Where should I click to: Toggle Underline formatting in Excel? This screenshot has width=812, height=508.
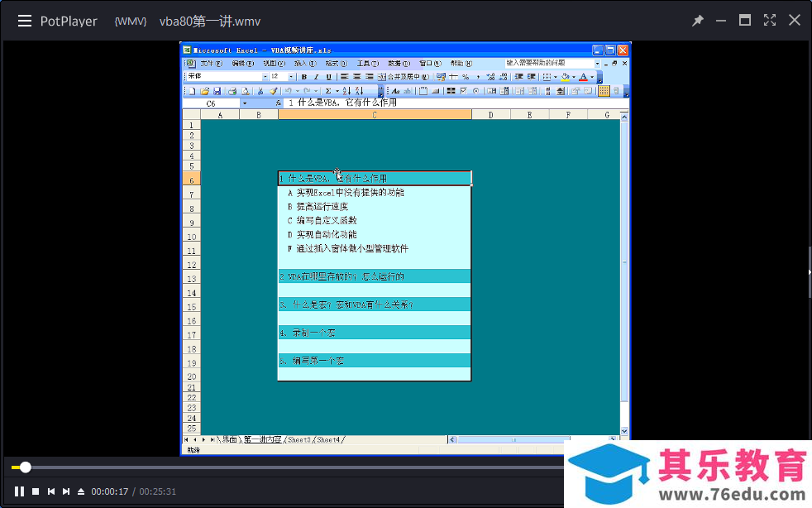pos(329,77)
